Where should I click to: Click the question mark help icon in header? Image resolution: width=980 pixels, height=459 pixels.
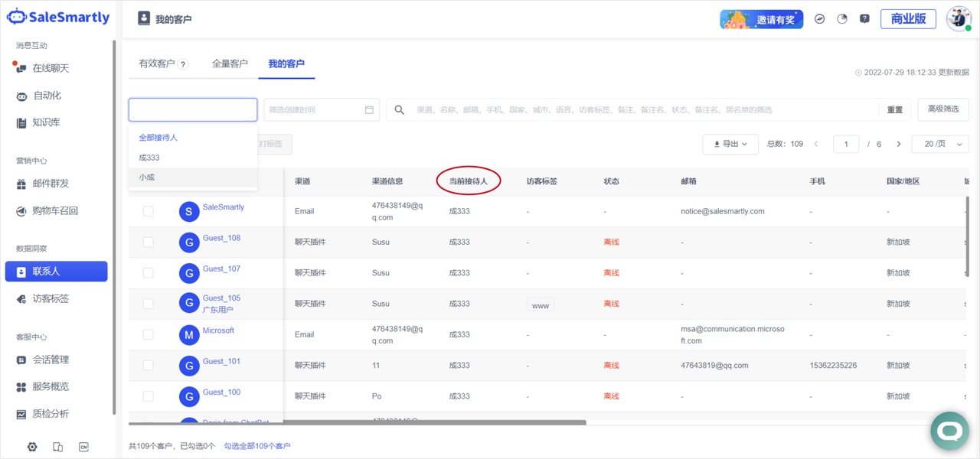tap(864, 19)
